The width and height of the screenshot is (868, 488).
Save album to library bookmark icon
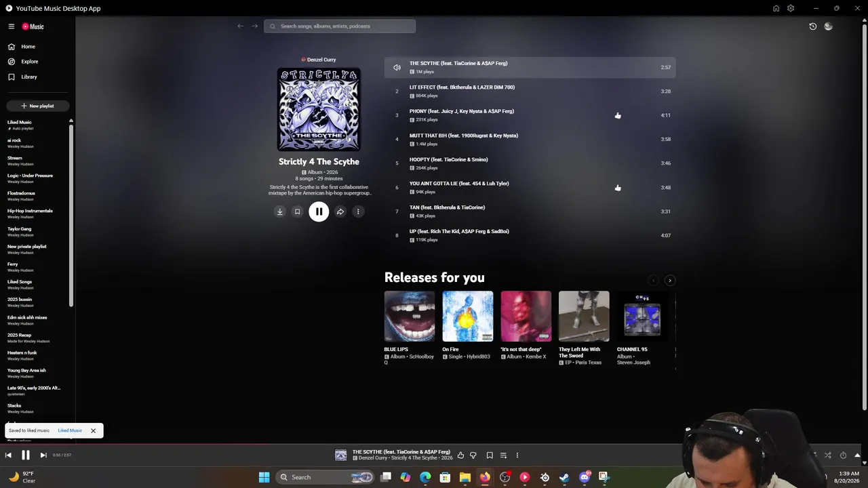tap(297, 211)
